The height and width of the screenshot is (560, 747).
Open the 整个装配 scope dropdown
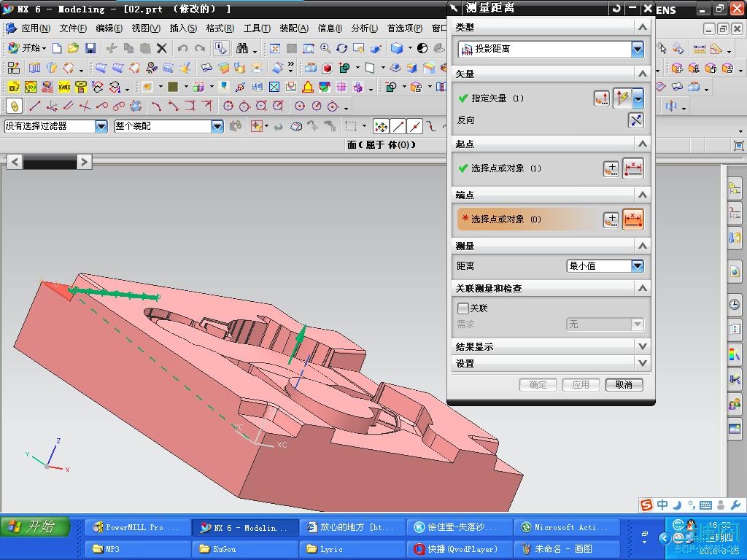click(217, 126)
